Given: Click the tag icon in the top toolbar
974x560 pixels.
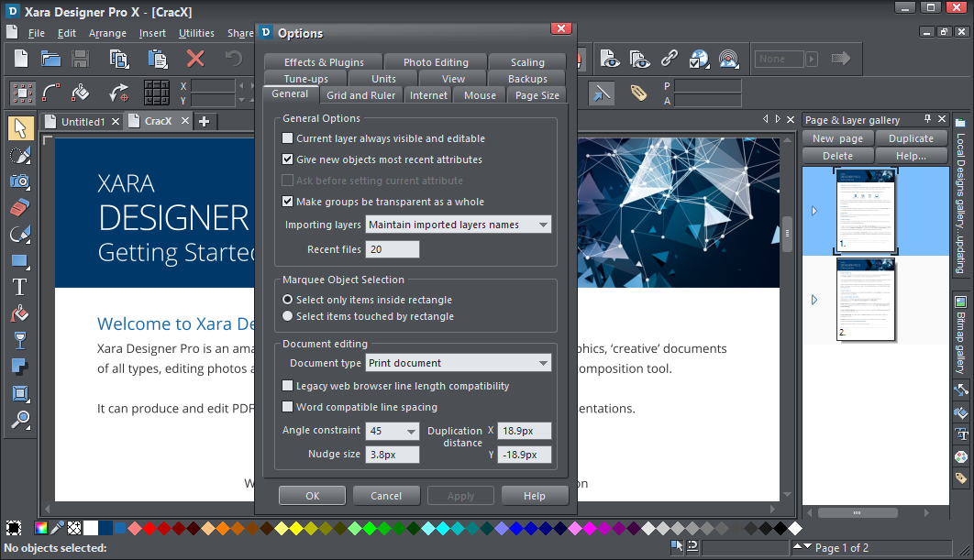Looking at the screenshot, I should 638,93.
